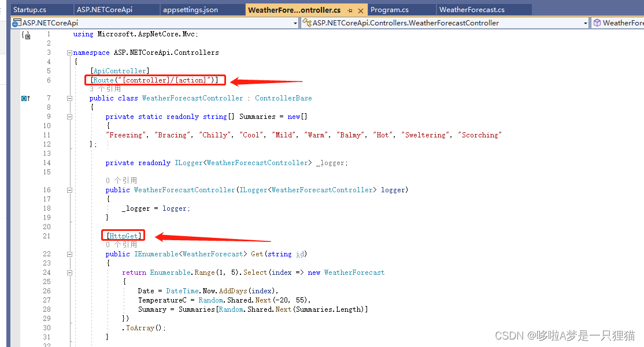Open the '3 个引用' CodeLens above the class
Viewport: 644px width, 347px height.
105,89
